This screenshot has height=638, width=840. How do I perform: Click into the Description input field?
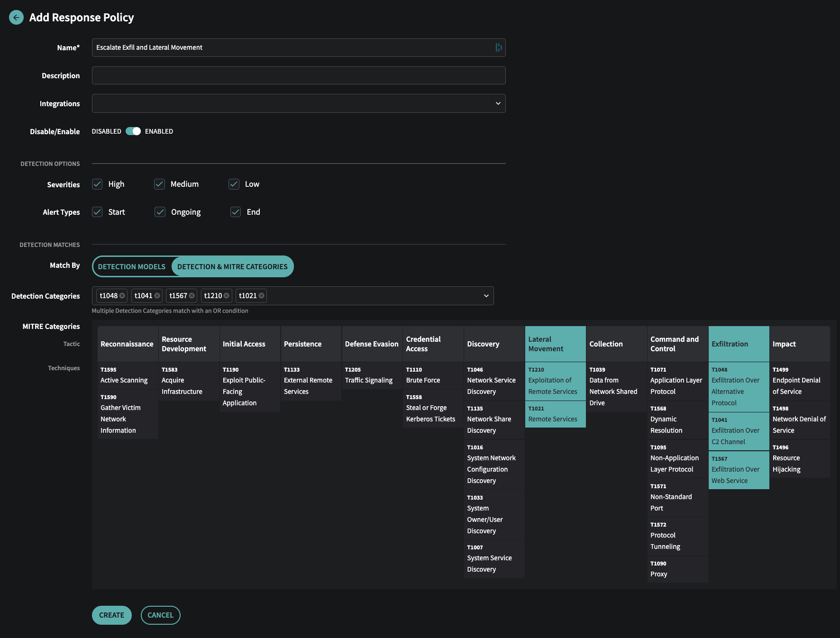tap(299, 75)
